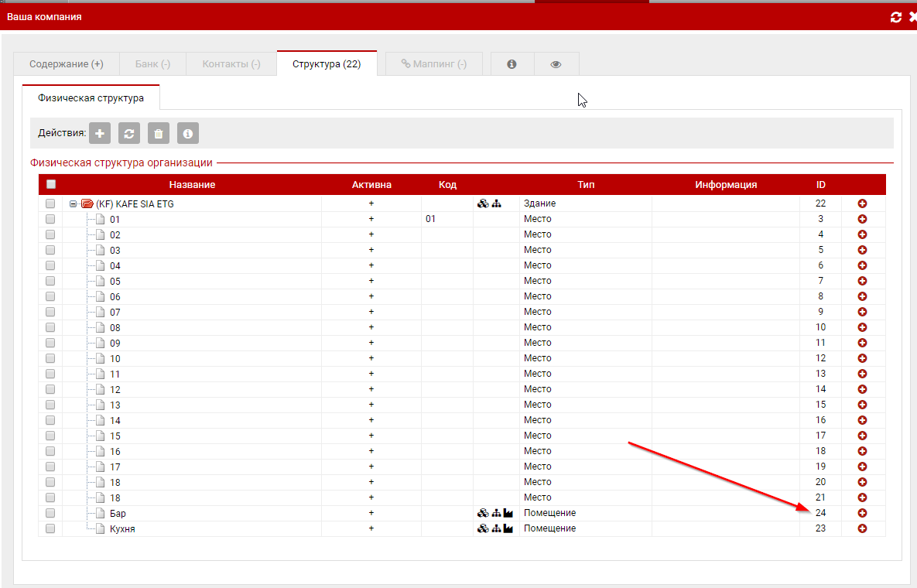Check the checkbox for row Бар
The height and width of the screenshot is (588, 917).
click(50, 513)
